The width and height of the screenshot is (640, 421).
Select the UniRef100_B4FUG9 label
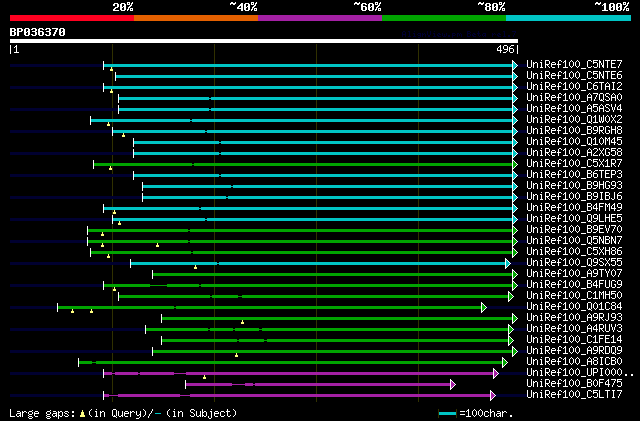[574, 285]
